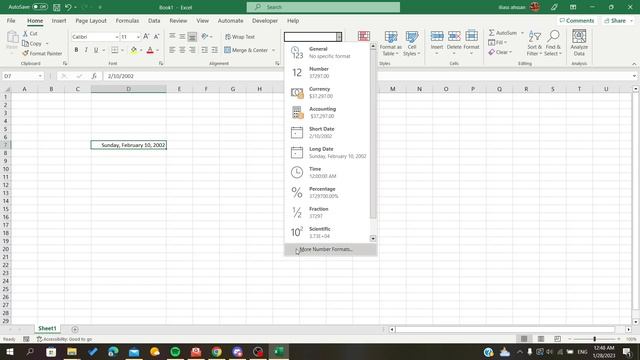Collapse the ribbon with the chevron
This screenshot has height=360, width=640.
(x=634, y=64)
